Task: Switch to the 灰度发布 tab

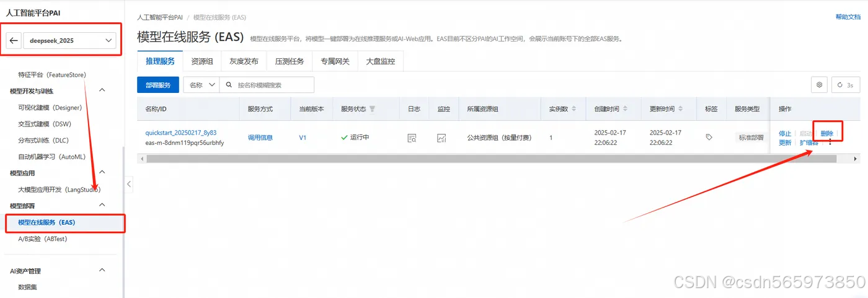Action: pyautogui.click(x=244, y=61)
